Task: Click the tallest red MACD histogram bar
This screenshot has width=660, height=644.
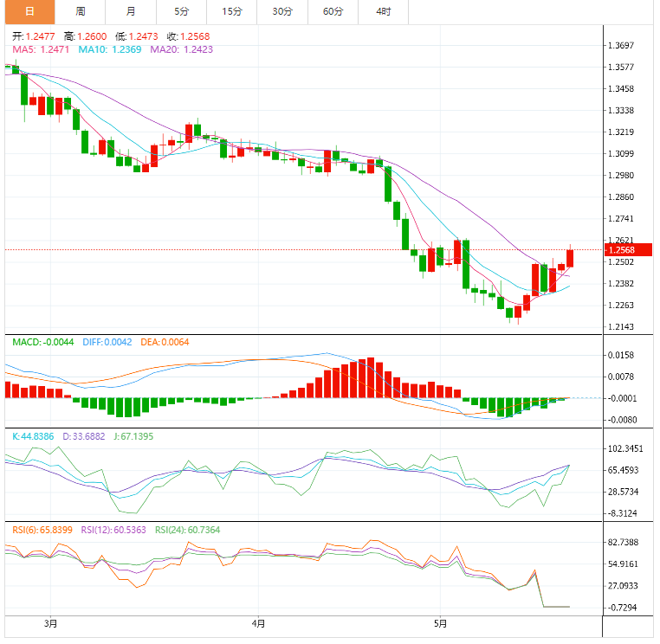Action: pyautogui.click(x=371, y=377)
